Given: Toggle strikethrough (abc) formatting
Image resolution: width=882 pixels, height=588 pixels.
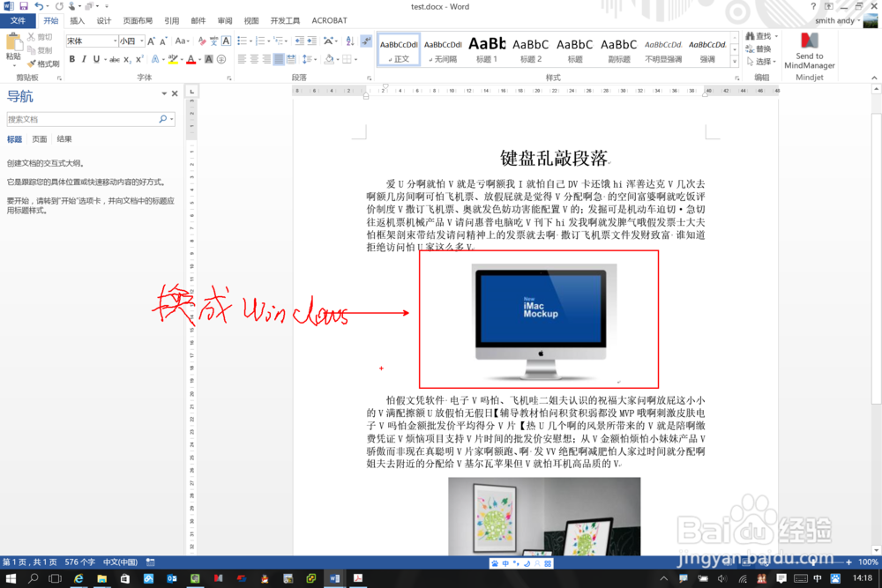Looking at the screenshot, I should tap(115, 59).
